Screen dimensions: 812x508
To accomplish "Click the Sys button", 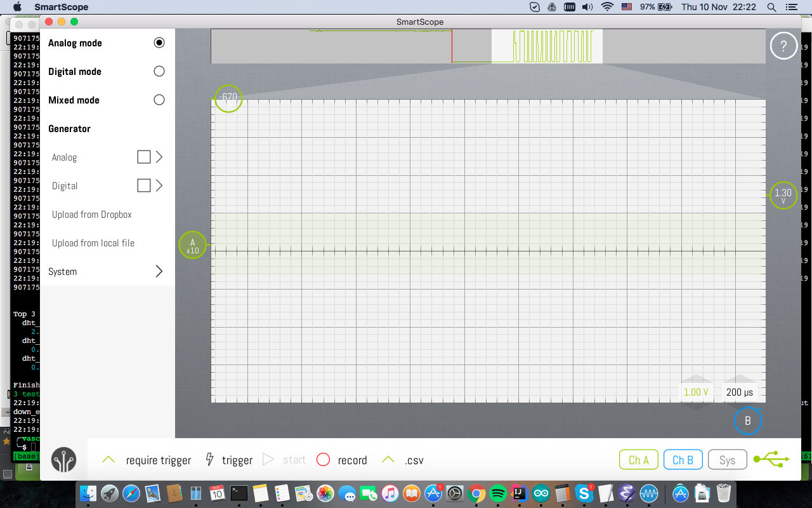I will tap(728, 460).
